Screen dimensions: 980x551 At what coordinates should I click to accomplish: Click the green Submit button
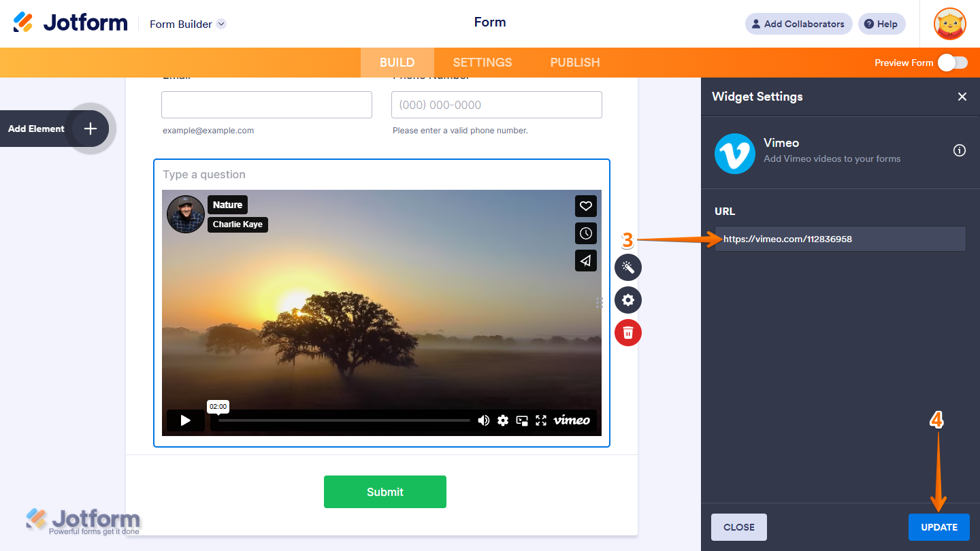click(385, 491)
